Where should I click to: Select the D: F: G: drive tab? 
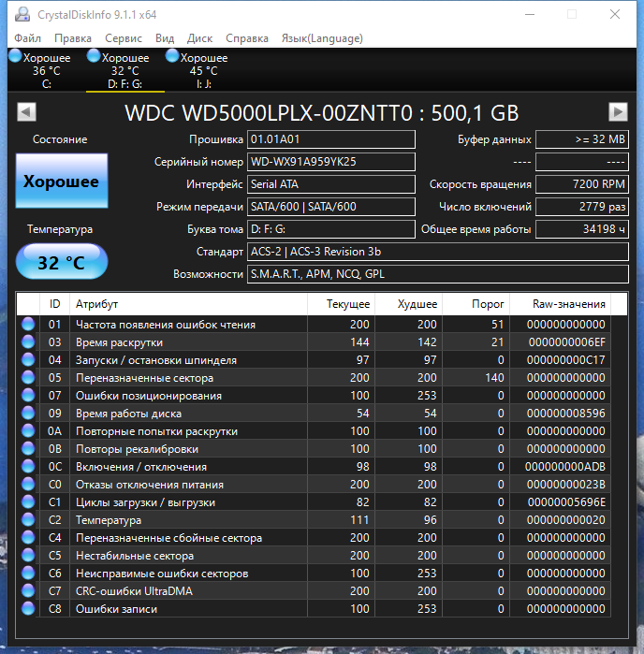[x=124, y=70]
